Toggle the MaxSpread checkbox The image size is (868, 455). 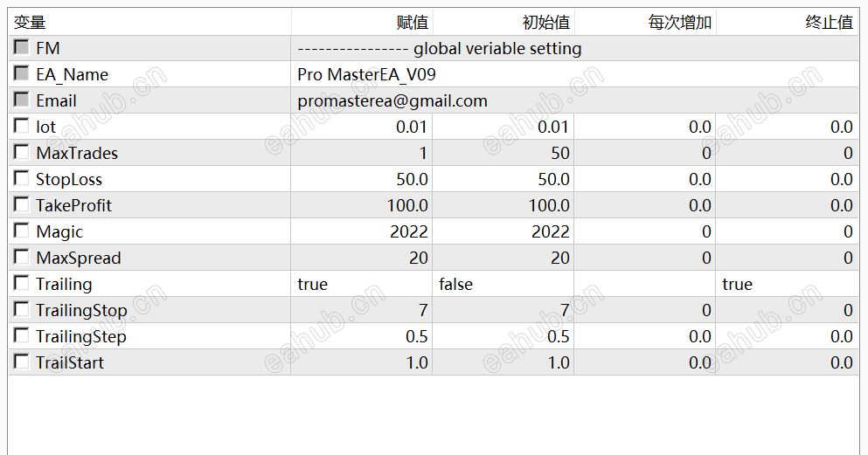click(21, 257)
